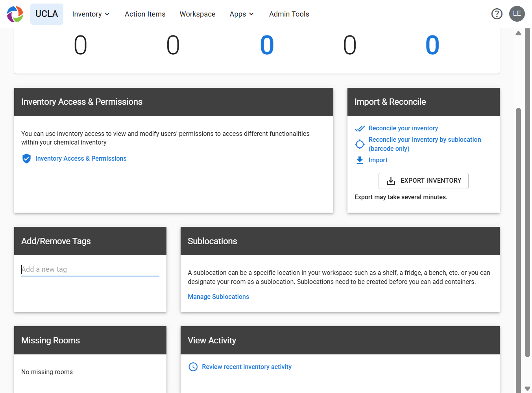Open Action Items in the navbar
This screenshot has width=532, height=393.
click(145, 14)
